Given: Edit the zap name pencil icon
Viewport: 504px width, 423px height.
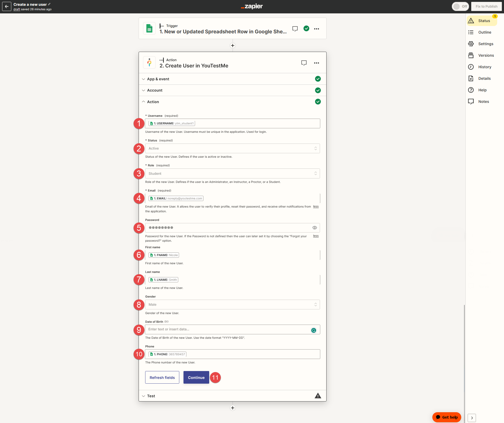Looking at the screenshot, I should [x=49, y=4].
